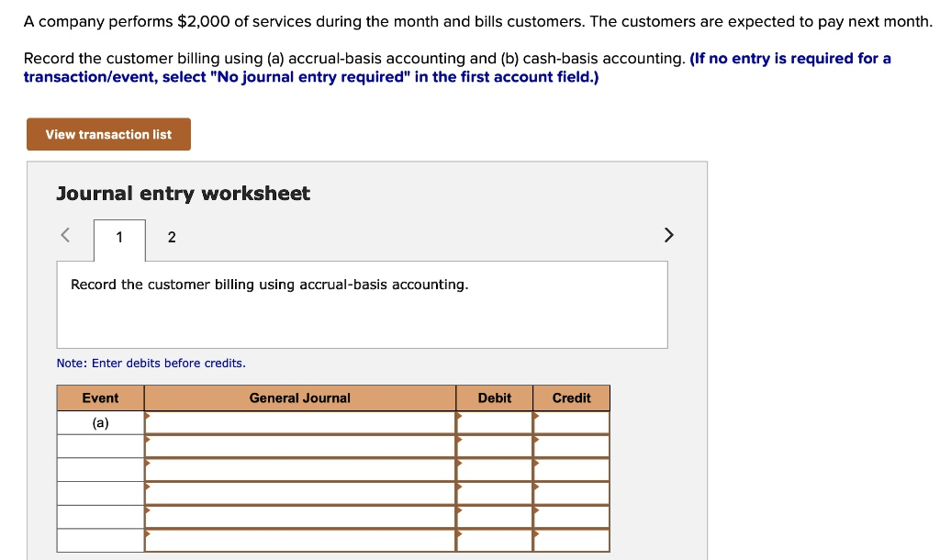Open second row General Journal account dropdown
Image resolution: width=940 pixels, height=560 pixels.
pyautogui.click(x=300, y=446)
